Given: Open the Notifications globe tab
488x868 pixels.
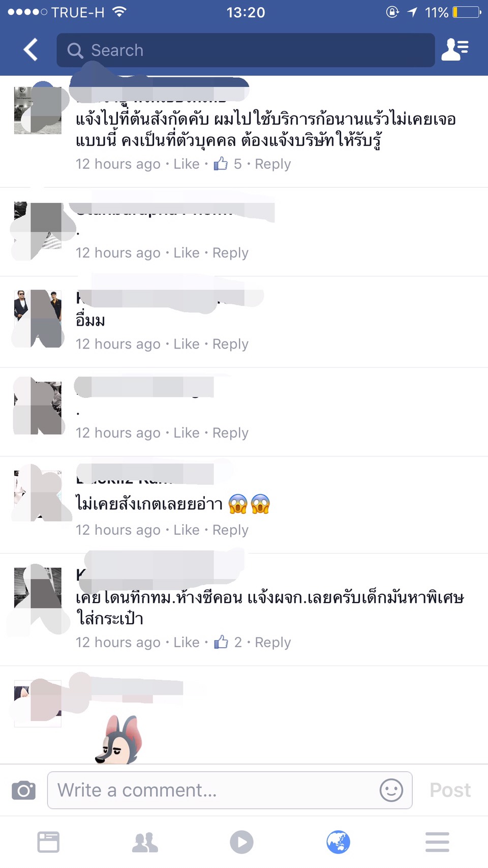Looking at the screenshot, I should click(338, 842).
